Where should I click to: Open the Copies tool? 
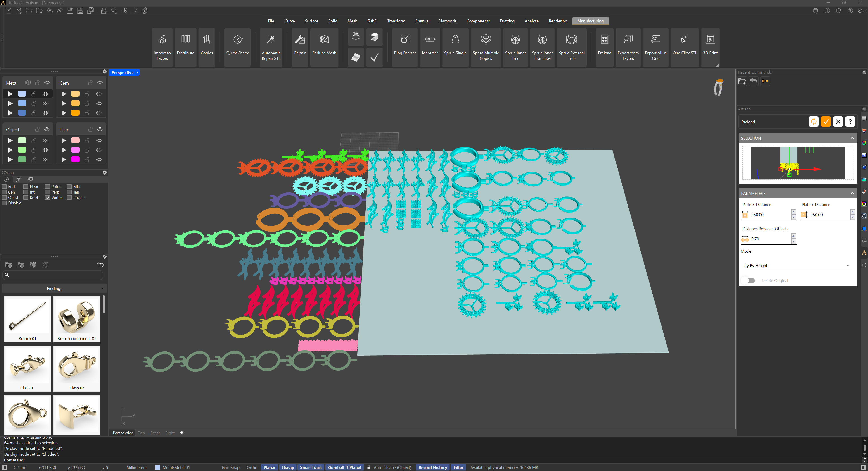(x=206, y=47)
